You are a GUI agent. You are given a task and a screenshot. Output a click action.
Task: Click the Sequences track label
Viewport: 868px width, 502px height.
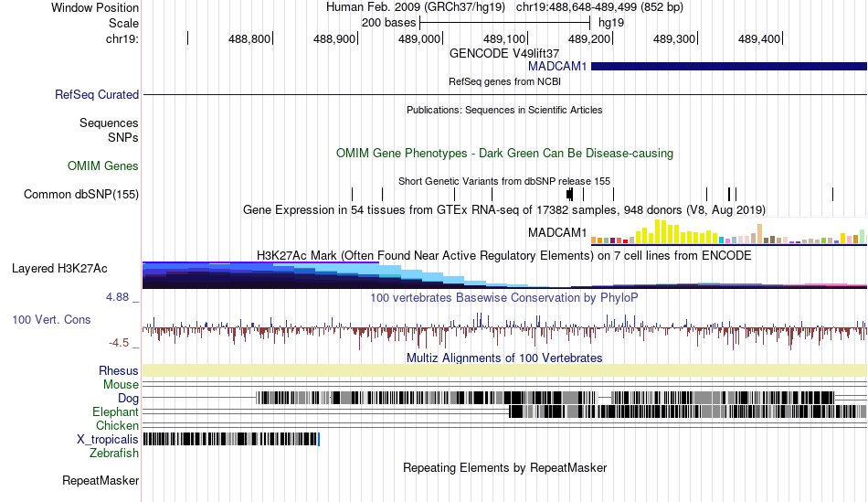(x=109, y=123)
